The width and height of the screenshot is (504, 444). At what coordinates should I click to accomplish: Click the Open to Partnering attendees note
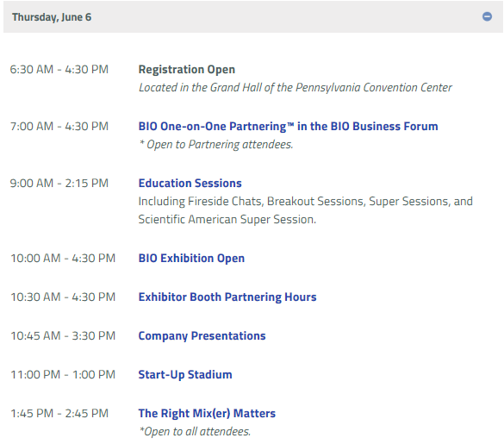[215, 145]
